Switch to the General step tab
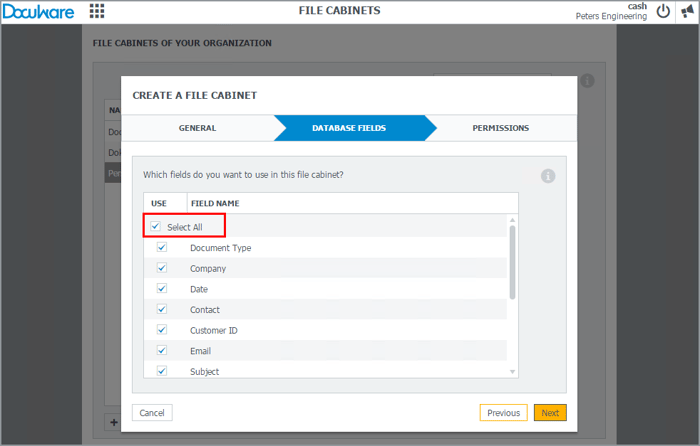Viewport: 700px width, 446px height. click(x=197, y=128)
